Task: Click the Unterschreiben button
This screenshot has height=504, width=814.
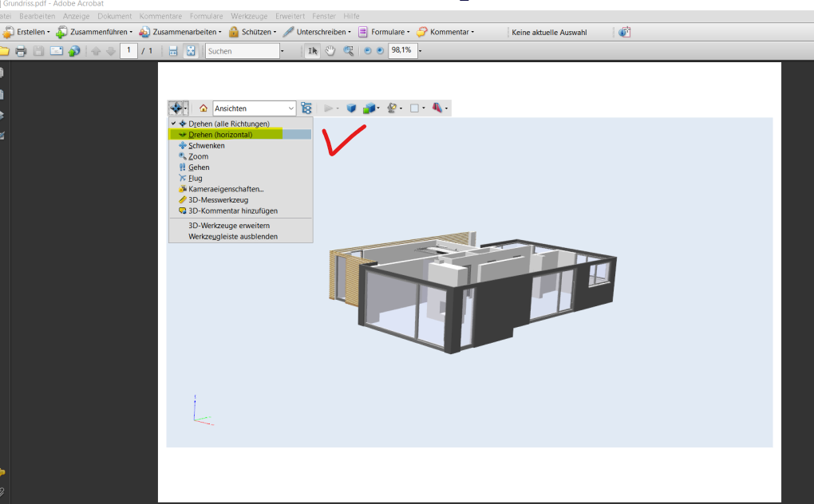Action: pos(317,32)
